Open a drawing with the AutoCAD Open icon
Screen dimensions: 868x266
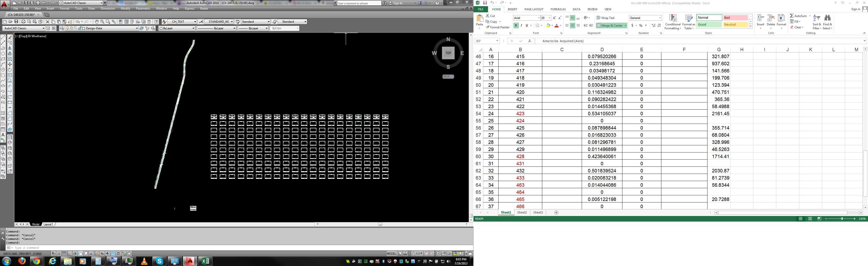10,21
